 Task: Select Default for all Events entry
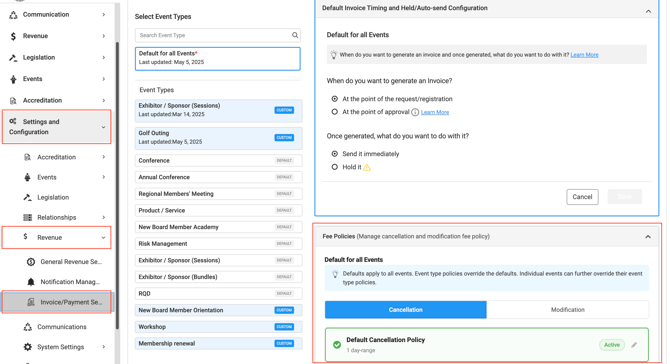[217, 59]
